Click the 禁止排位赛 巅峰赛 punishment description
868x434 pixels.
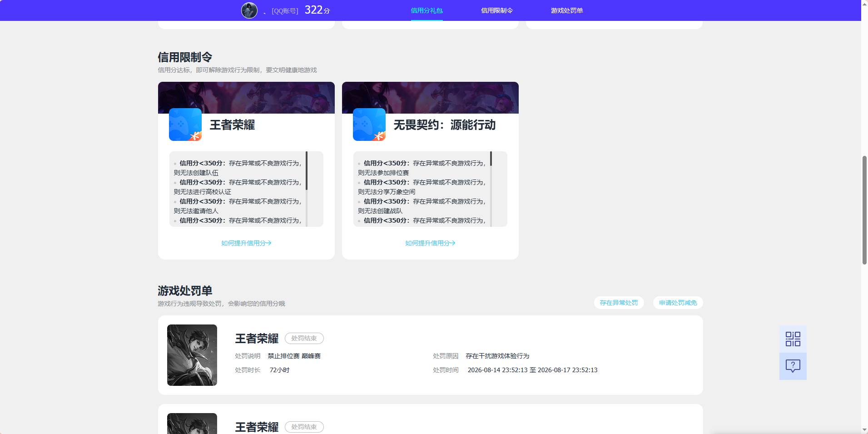click(294, 356)
